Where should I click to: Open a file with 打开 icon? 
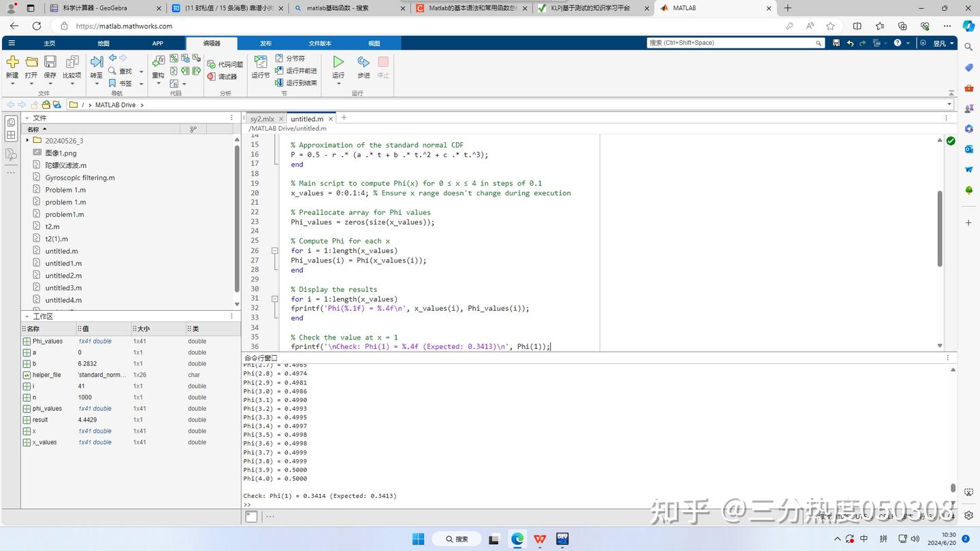(31, 62)
